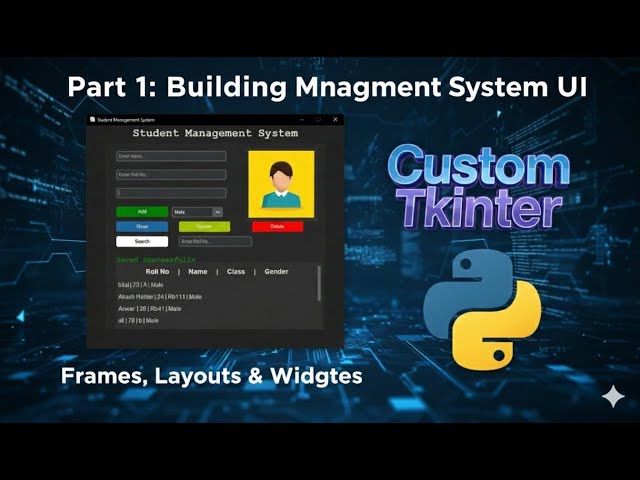The image size is (640, 480).
Task: Click the Python logo
Action: (482, 310)
